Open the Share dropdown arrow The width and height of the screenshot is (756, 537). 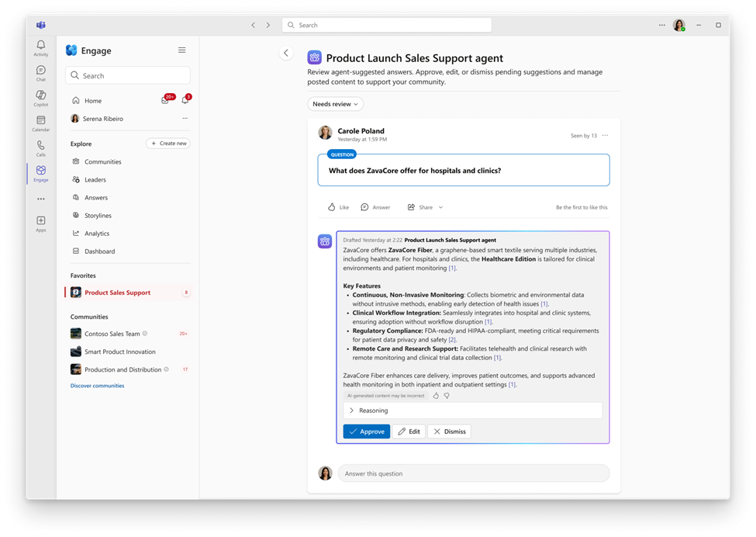pyautogui.click(x=440, y=207)
